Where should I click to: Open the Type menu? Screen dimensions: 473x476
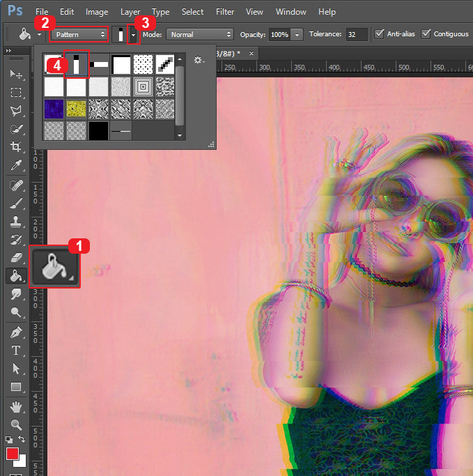coord(161,12)
